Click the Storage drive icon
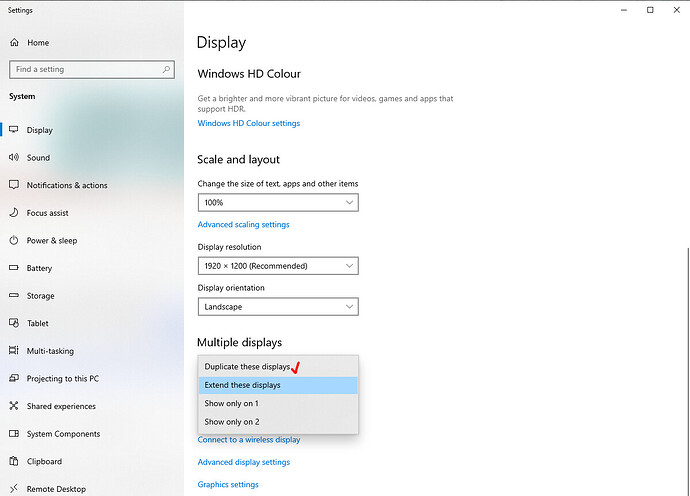Viewport: 690px width, 496px height. tap(14, 296)
